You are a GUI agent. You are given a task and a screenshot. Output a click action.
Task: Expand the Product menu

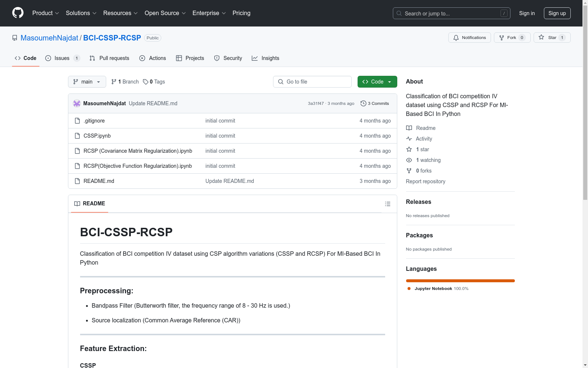pos(46,13)
